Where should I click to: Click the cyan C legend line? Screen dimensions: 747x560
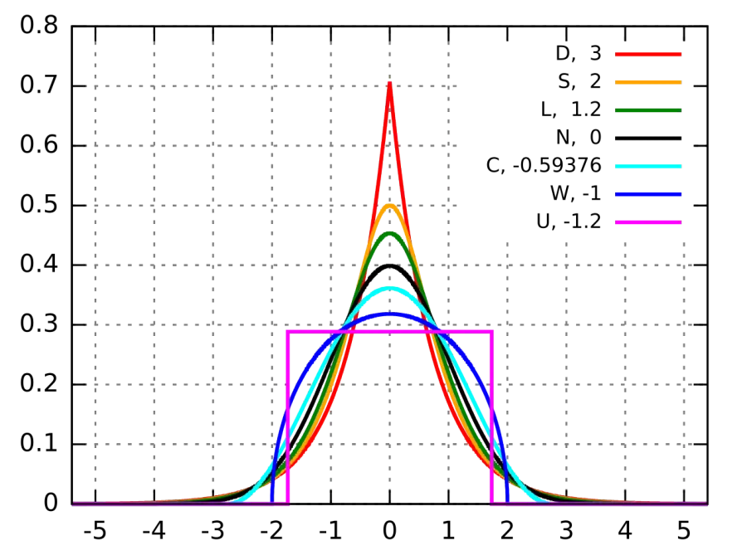(648, 166)
